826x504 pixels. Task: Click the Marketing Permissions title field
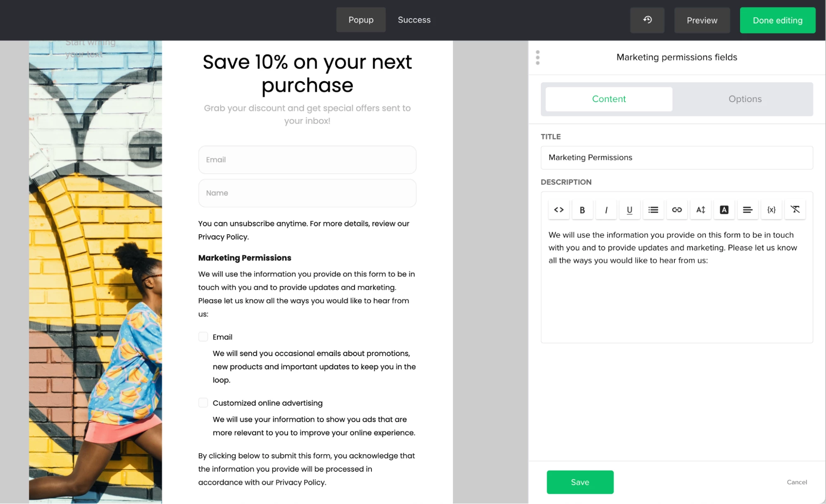pyautogui.click(x=676, y=157)
